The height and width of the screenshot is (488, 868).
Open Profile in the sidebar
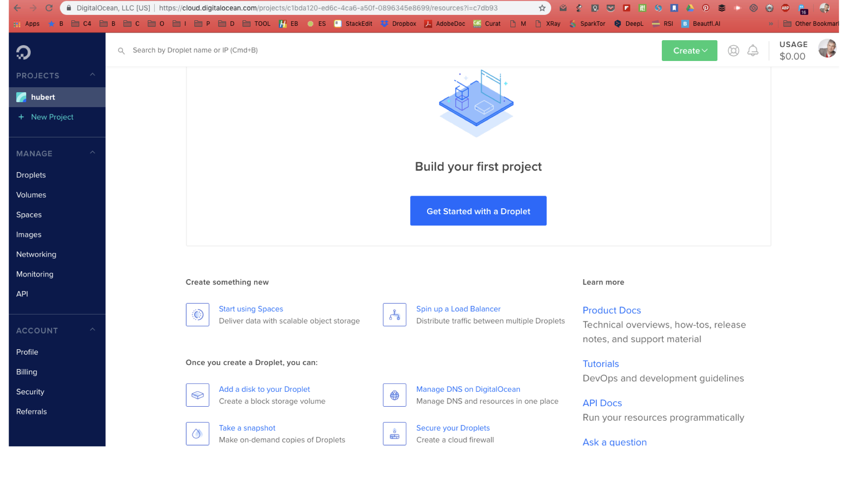point(27,352)
